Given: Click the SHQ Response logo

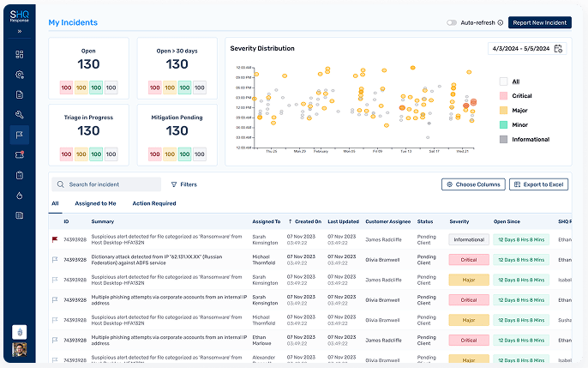Looking at the screenshot, I should (x=20, y=16).
